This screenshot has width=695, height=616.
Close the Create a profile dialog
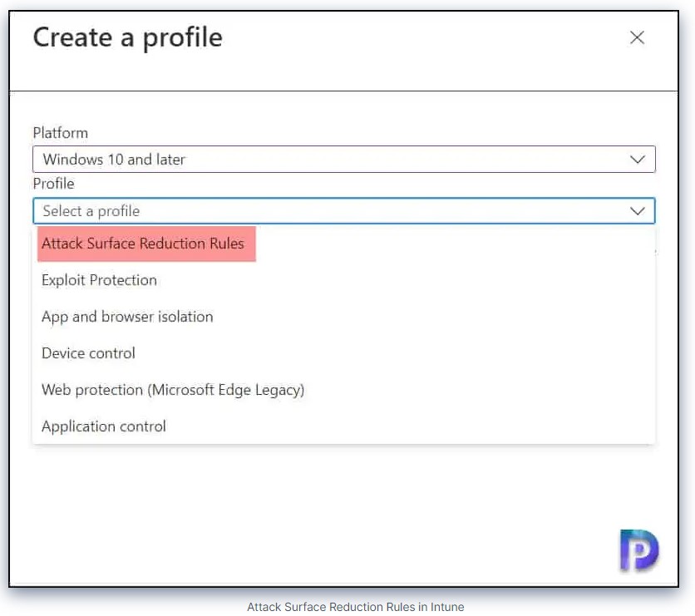[637, 37]
